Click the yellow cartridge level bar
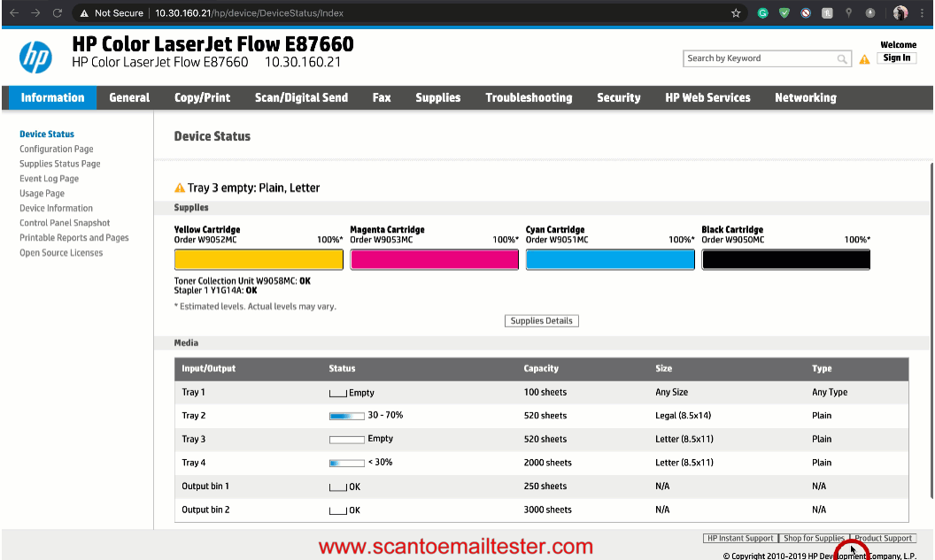The height and width of the screenshot is (560, 935). pyautogui.click(x=259, y=259)
